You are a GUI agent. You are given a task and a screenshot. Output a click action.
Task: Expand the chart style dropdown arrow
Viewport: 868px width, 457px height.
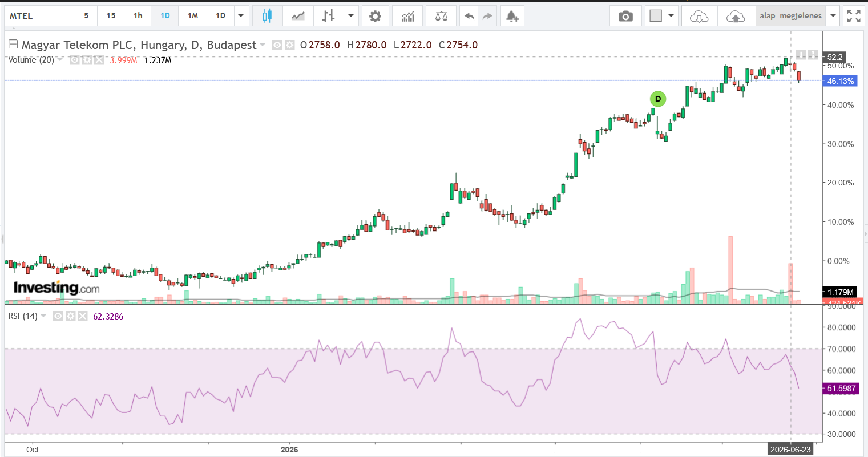350,16
